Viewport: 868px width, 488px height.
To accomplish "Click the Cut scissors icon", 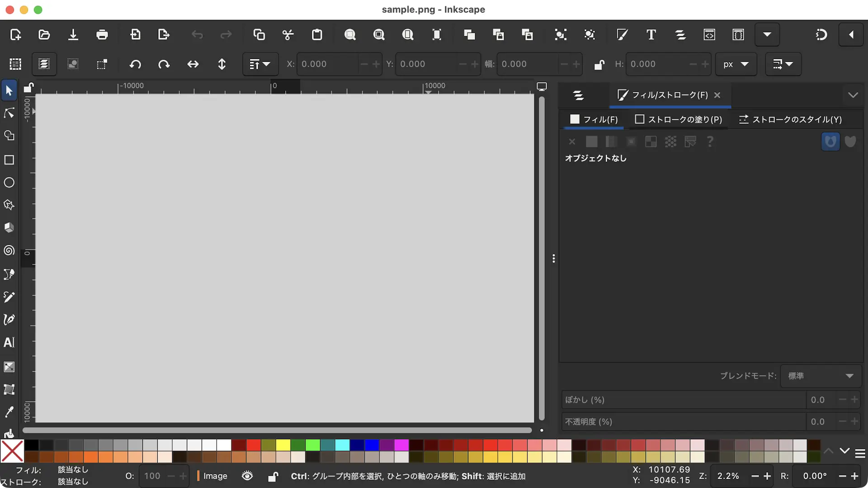I will [x=288, y=35].
